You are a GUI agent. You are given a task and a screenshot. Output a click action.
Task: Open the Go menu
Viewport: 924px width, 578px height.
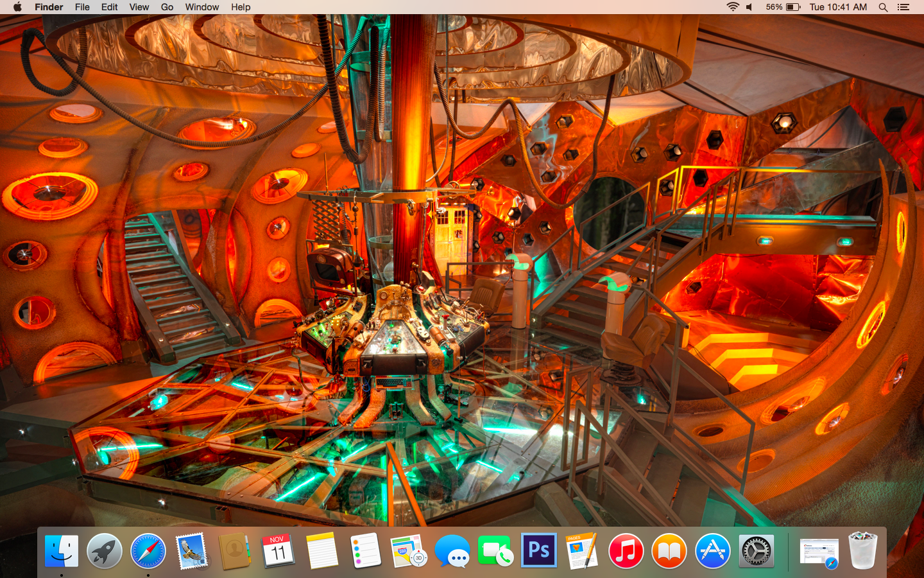(x=167, y=7)
